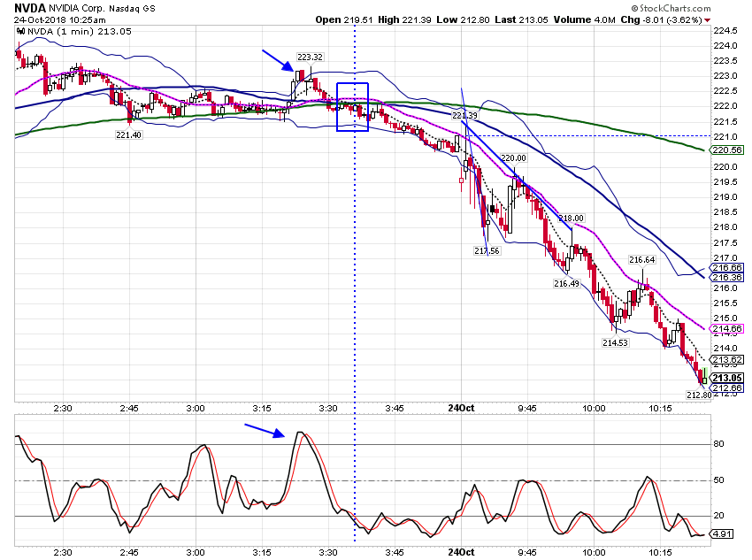
Task: Click the 10:00 time label below price chart
Action: pos(594,409)
